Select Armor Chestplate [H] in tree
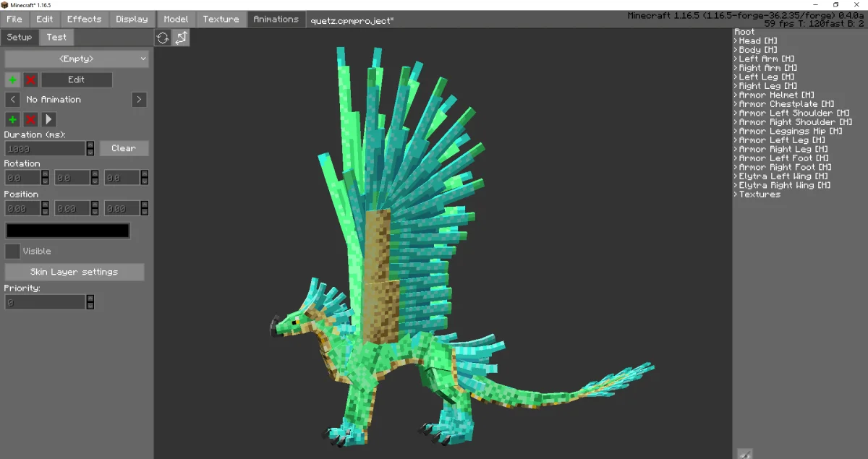The width and height of the screenshot is (868, 459). pos(786,104)
